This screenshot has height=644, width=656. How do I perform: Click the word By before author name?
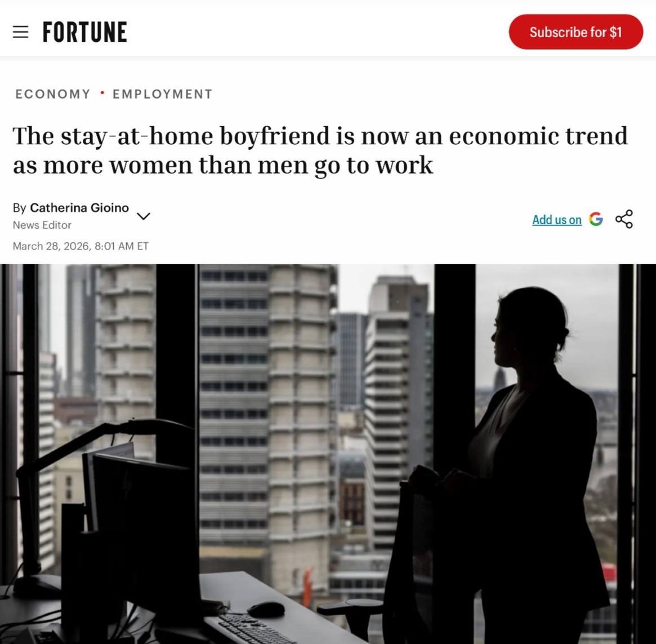pos(19,208)
